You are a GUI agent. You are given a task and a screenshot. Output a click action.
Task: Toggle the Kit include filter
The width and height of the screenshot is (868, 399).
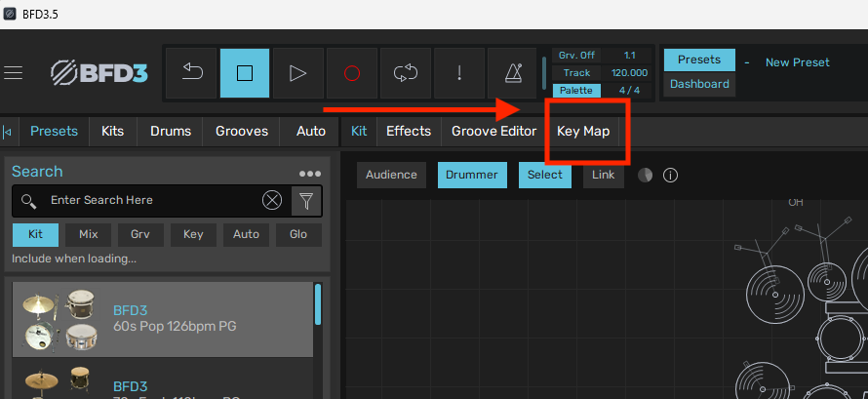35,235
